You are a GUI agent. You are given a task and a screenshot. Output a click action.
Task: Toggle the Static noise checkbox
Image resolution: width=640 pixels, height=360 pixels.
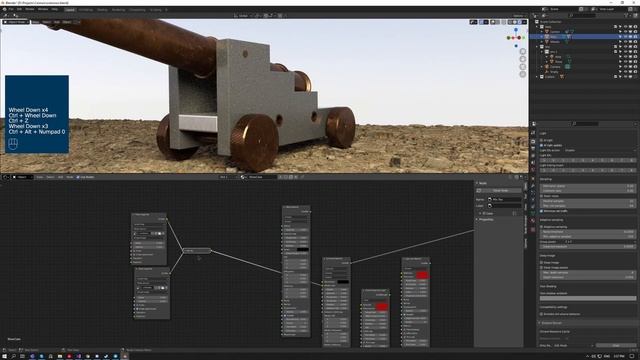[542, 196]
